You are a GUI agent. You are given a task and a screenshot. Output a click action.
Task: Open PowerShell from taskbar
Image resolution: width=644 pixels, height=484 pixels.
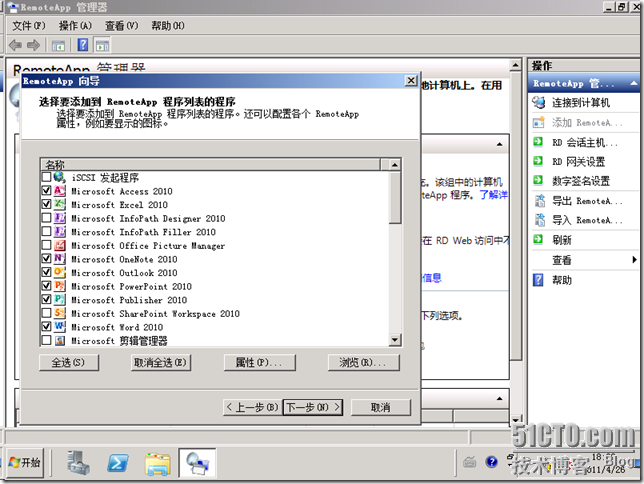(118, 463)
